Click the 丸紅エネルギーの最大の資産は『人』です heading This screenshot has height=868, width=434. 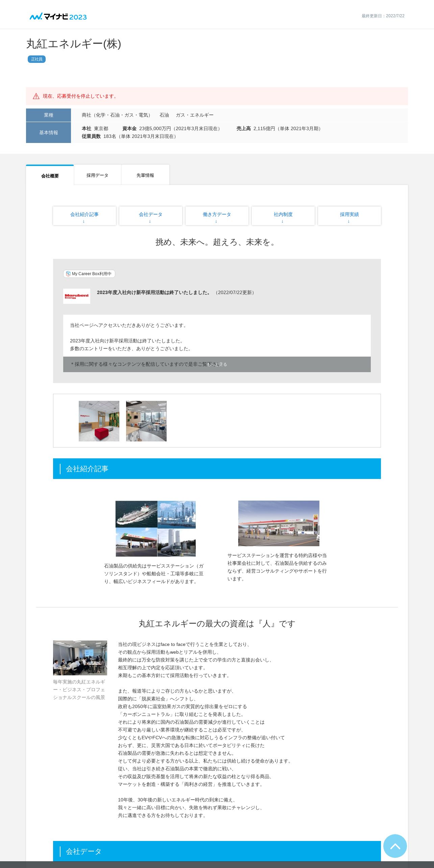[217, 624]
